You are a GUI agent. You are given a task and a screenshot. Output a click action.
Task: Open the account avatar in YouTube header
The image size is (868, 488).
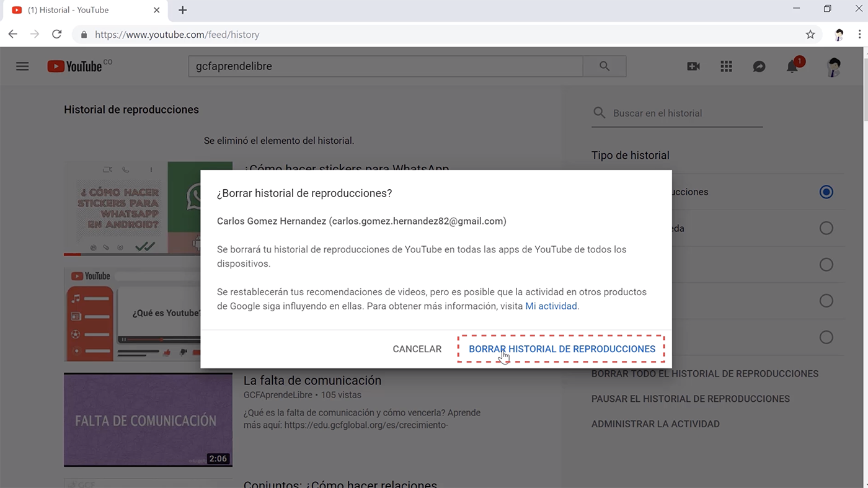click(834, 66)
